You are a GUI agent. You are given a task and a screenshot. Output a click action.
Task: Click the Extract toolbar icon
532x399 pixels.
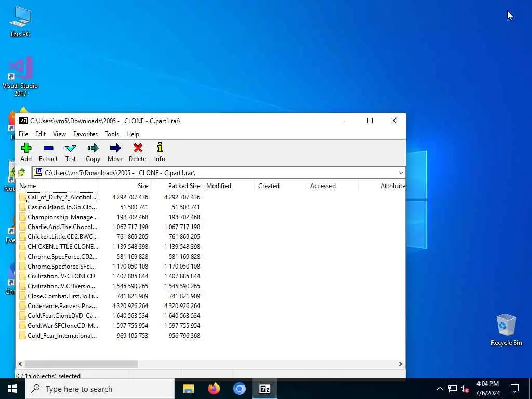48,152
